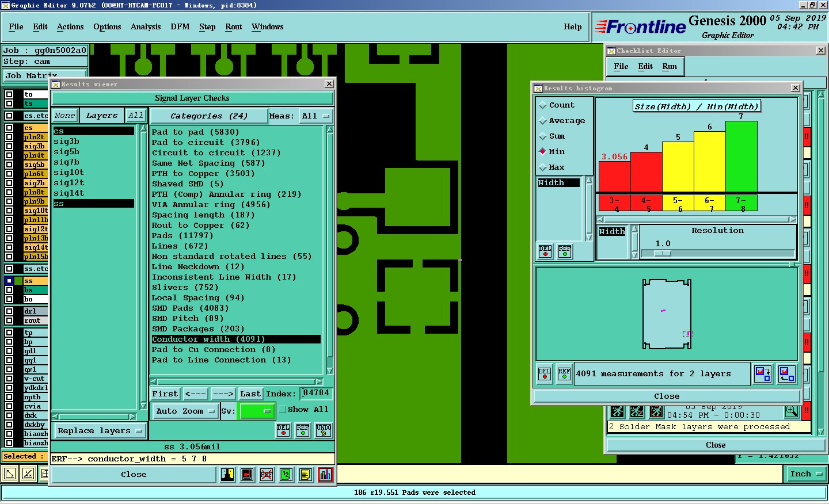The width and height of the screenshot is (829, 504).
Task: Click the categories list vertical scrollbar
Action: [x=330, y=250]
